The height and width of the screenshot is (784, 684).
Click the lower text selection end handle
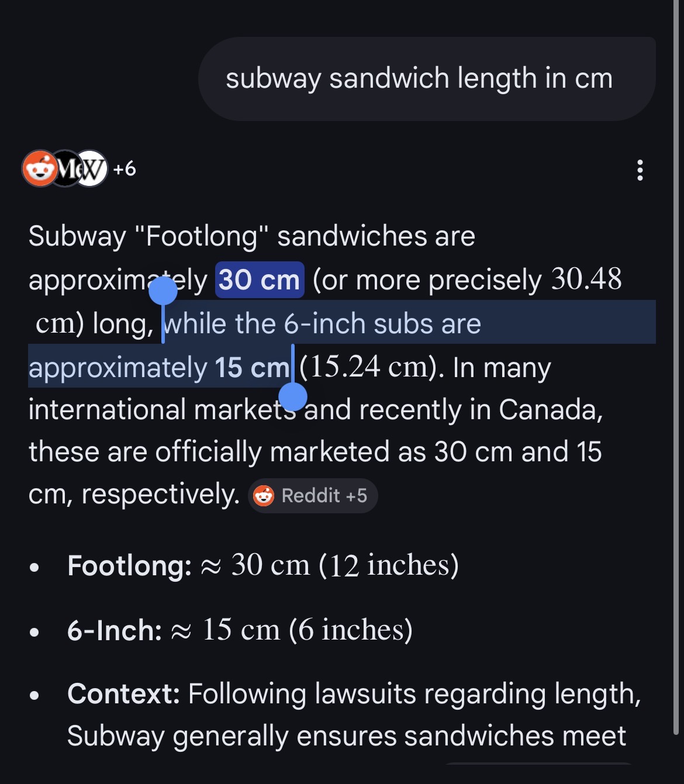293,397
